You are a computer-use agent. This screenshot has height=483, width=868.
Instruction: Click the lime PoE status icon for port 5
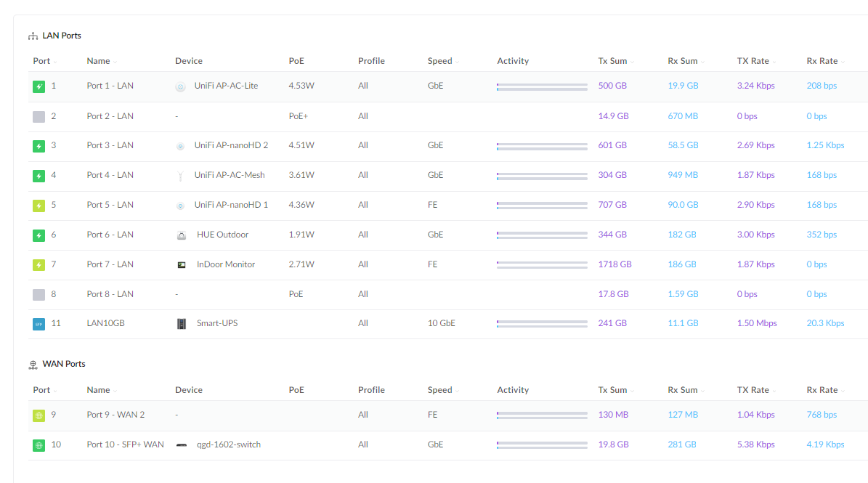click(38, 206)
